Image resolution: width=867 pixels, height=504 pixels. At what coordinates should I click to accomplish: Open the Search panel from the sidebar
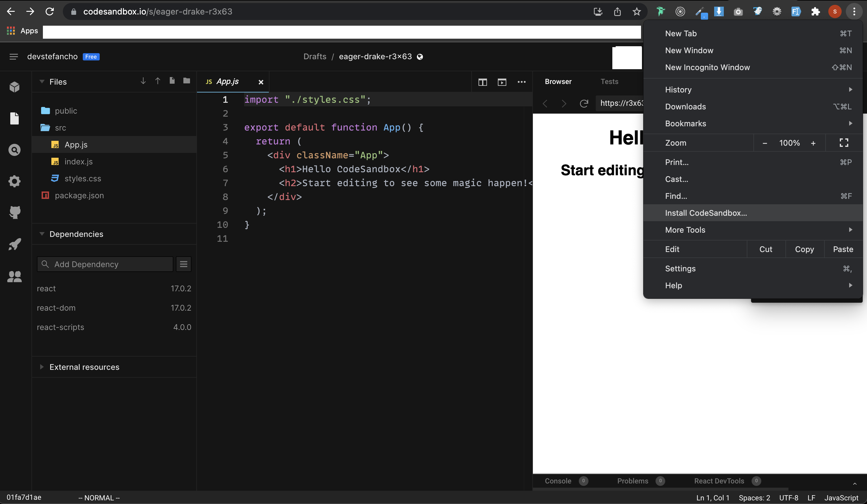point(15,150)
